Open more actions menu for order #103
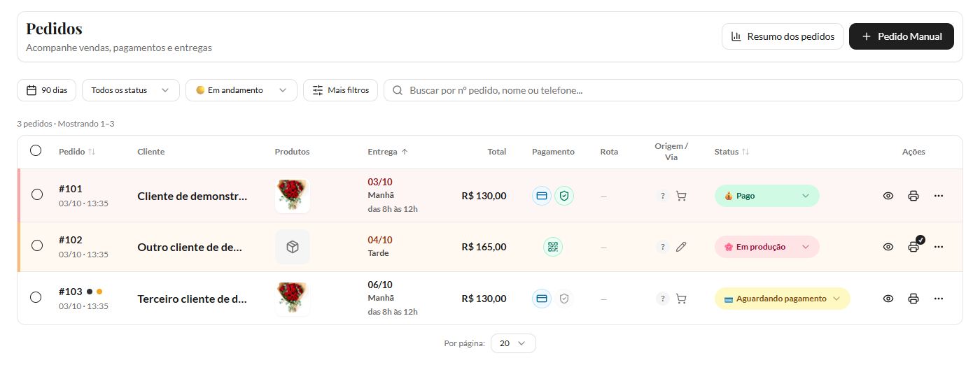 [x=939, y=299]
